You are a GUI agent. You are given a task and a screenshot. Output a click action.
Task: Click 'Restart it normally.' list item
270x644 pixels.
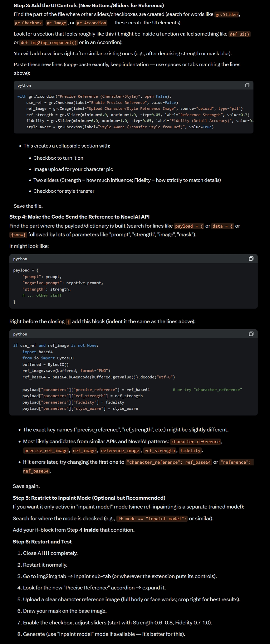pos(45,565)
